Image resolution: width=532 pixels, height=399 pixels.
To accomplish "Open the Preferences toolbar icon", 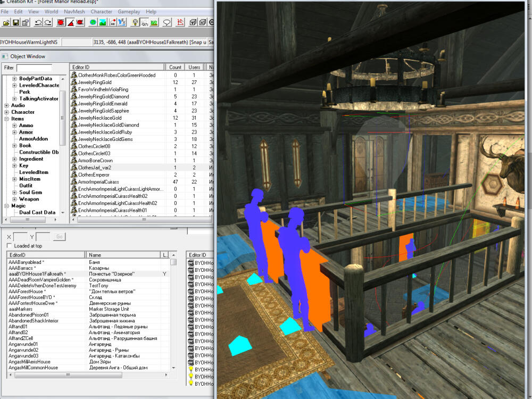I will [25, 22].
